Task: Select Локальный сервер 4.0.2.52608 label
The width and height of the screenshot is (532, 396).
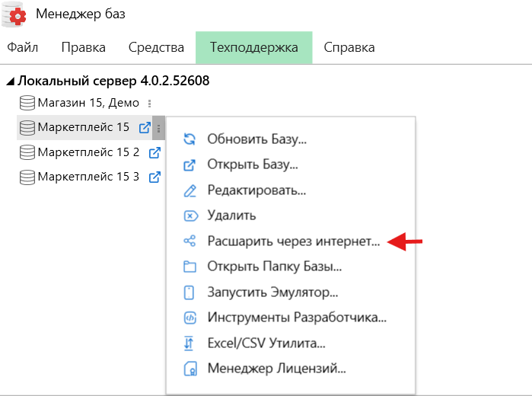Action: click(113, 81)
